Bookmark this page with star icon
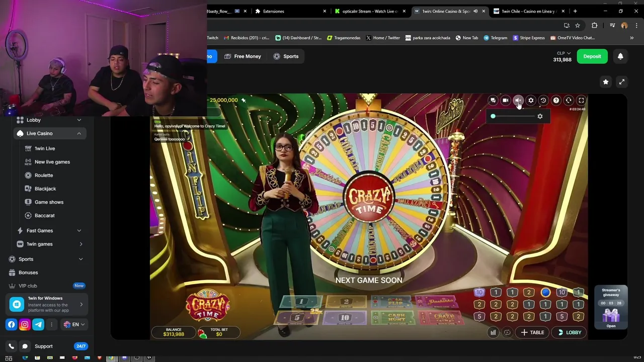 [578, 25]
